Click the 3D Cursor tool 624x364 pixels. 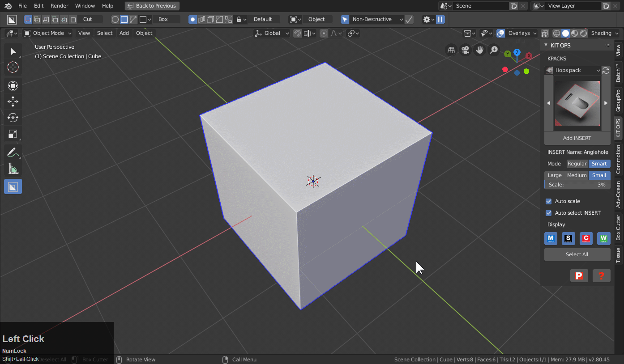pos(13,67)
